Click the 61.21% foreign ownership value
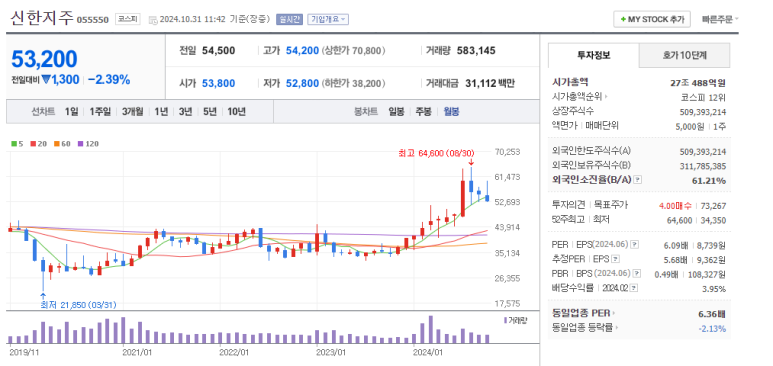Image resolution: width=773 pixels, height=366 pixels. click(708, 181)
